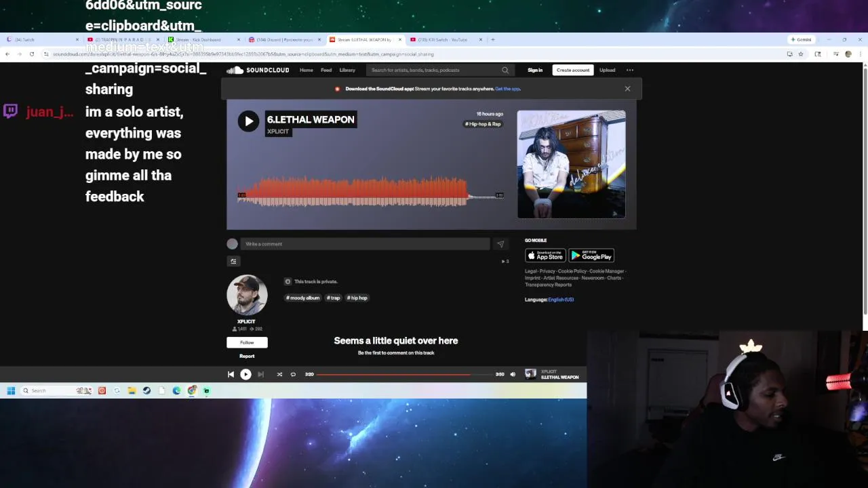
Task: Open the Windows Start menu
Action: pyautogui.click(x=11, y=390)
